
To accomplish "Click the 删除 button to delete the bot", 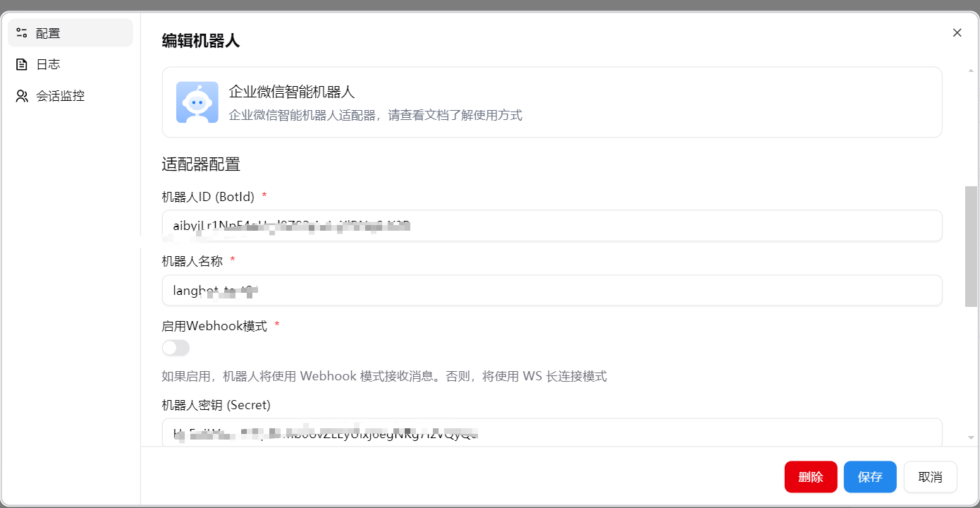I will 811,476.
